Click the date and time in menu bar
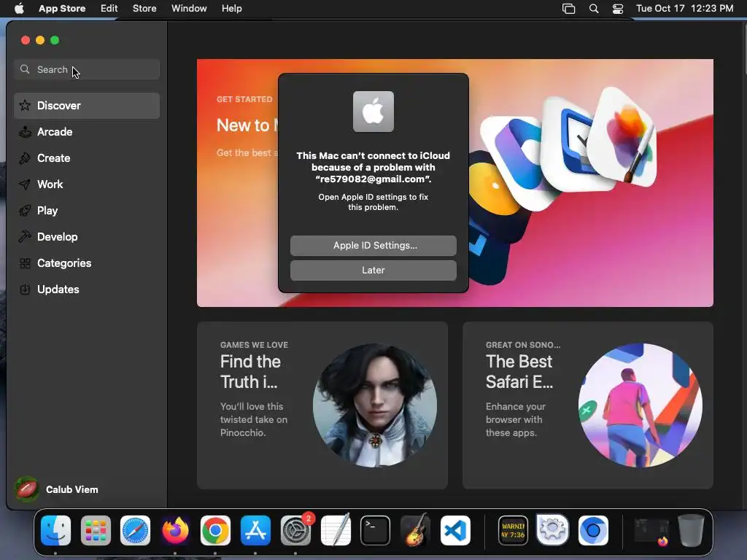 pos(684,9)
